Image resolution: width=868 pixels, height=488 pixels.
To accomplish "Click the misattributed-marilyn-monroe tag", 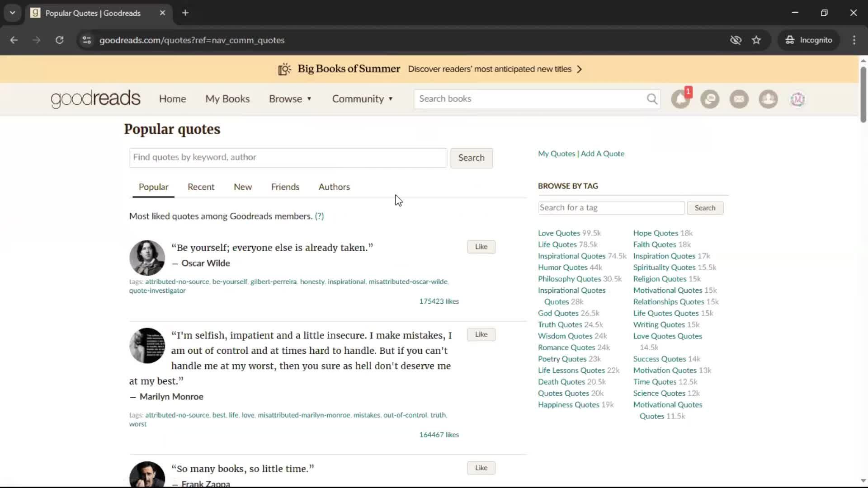I will tap(304, 415).
